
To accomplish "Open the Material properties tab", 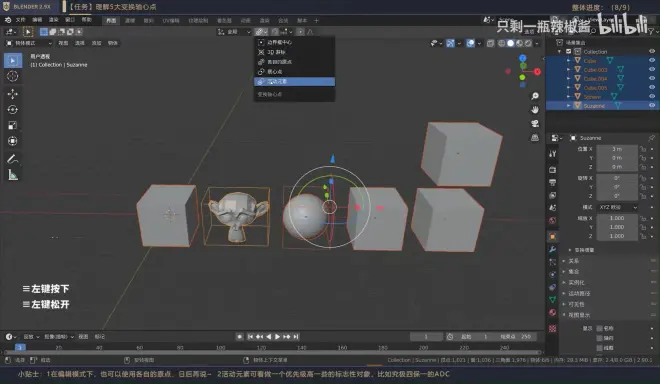I will (x=553, y=312).
